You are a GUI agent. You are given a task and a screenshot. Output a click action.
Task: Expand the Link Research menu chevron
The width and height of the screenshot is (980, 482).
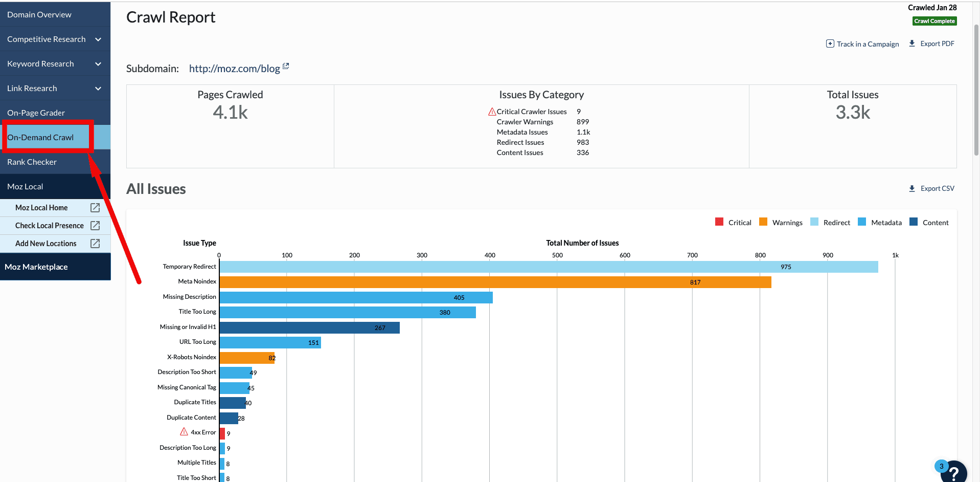click(98, 89)
